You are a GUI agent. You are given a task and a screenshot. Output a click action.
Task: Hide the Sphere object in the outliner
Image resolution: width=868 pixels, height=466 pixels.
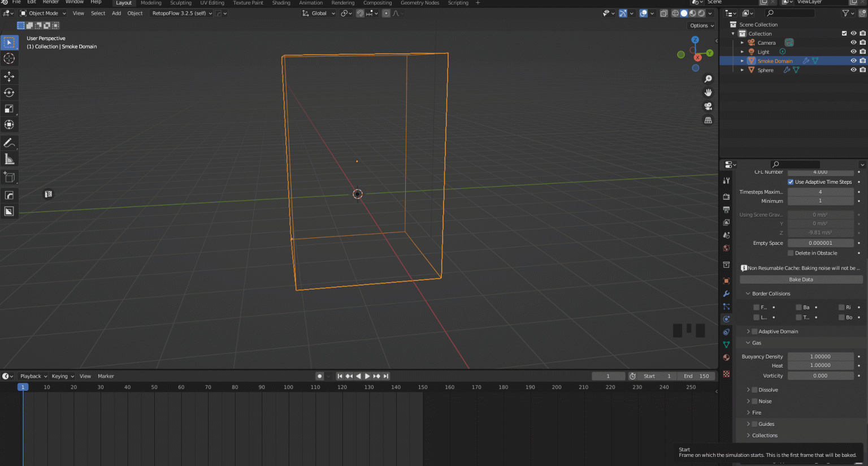pos(853,70)
